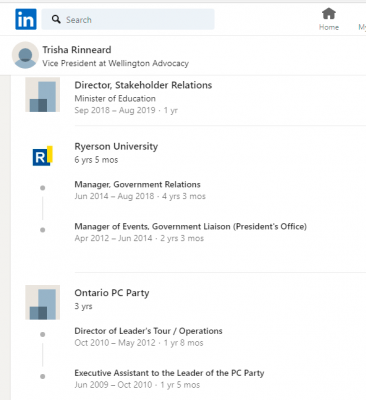Open Director, Stakeholder Relations position
The height and width of the screenshot is (400, 366).
click(x=143, y=85)
